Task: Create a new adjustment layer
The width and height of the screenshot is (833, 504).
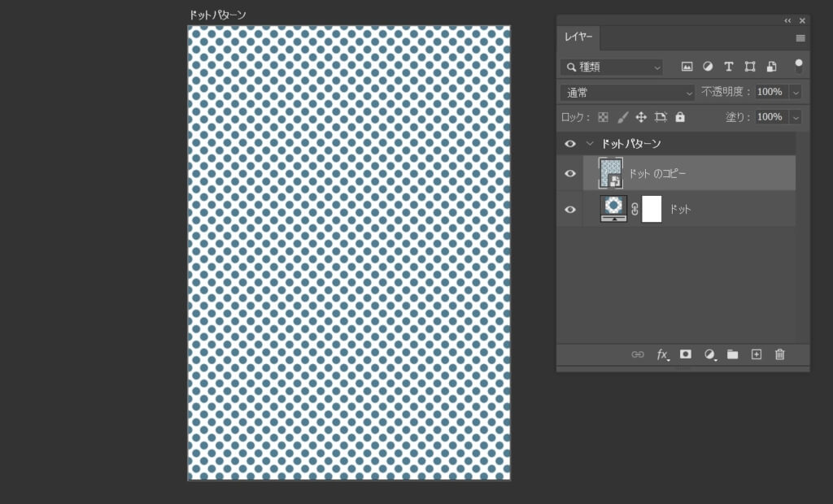Action: [x=709, y=355]
